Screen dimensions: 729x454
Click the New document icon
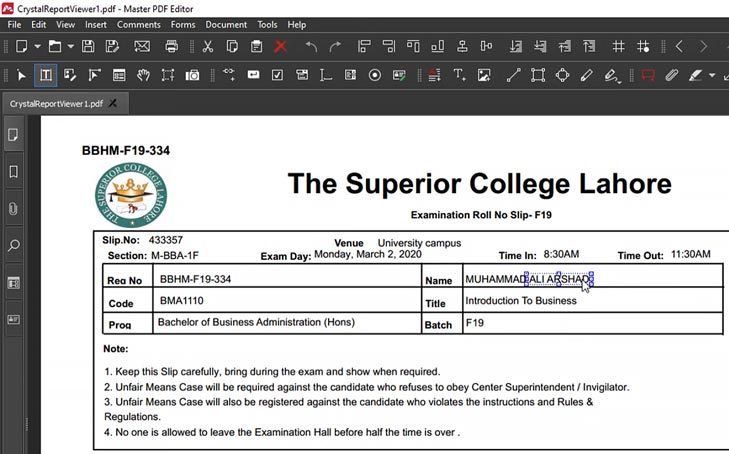21,46
